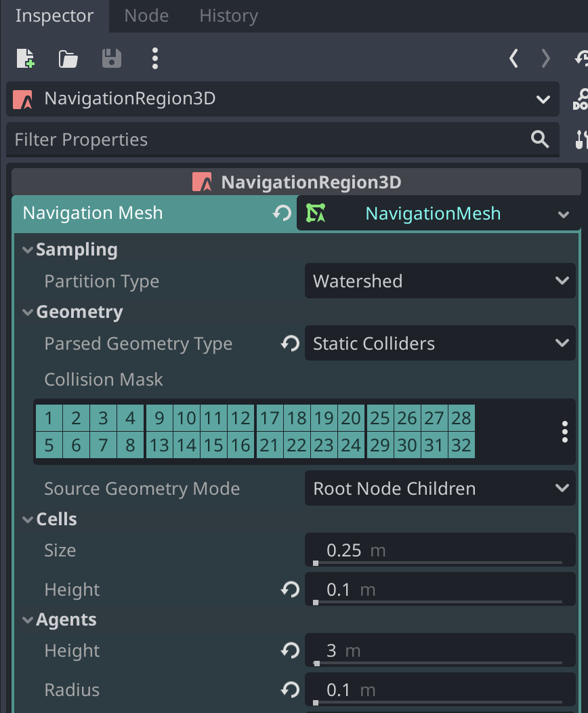Open the Partition Type Watershed dropdown
588x713 pixels.
(x=440, y=281)
